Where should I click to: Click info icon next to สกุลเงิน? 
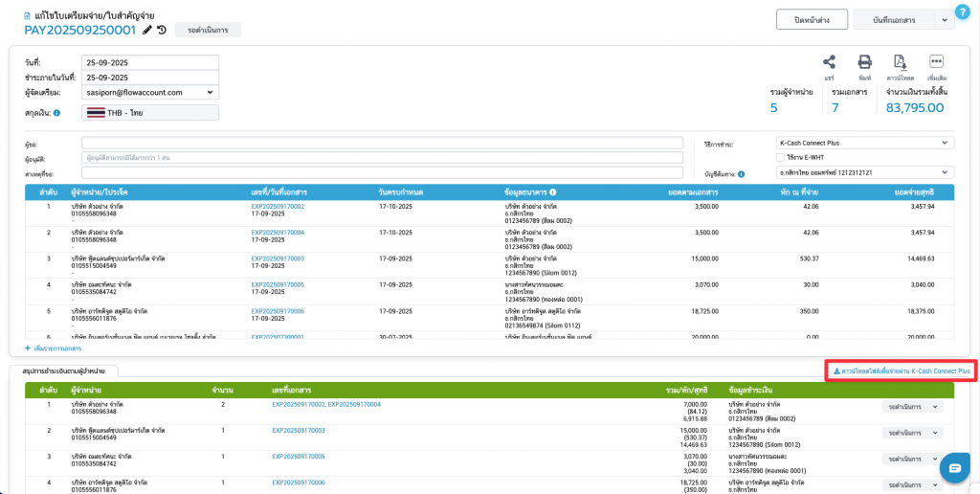pyautogui.click(x=57, y=113)
